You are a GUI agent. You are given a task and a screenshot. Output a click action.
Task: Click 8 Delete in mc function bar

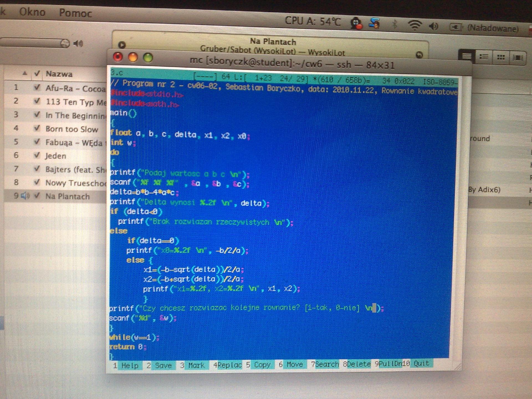pos(357,364)
